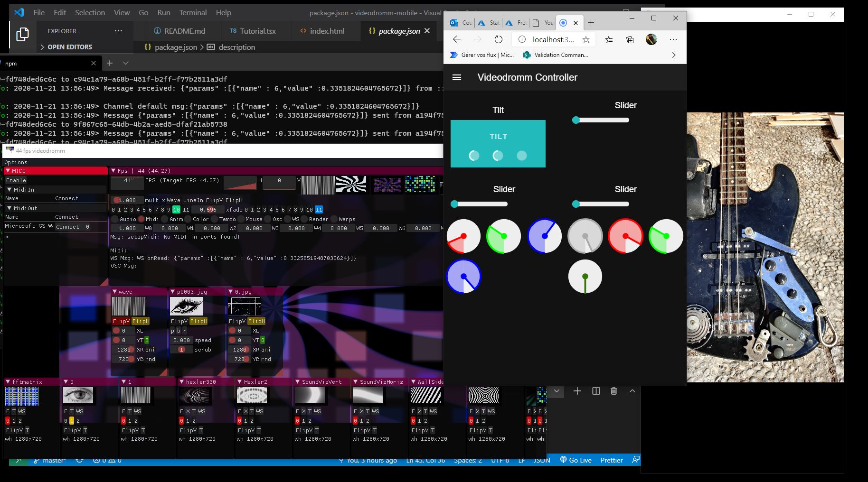Select the Mouse radio option
Viewport: 868px width, 482px height.
pos(241,219)
